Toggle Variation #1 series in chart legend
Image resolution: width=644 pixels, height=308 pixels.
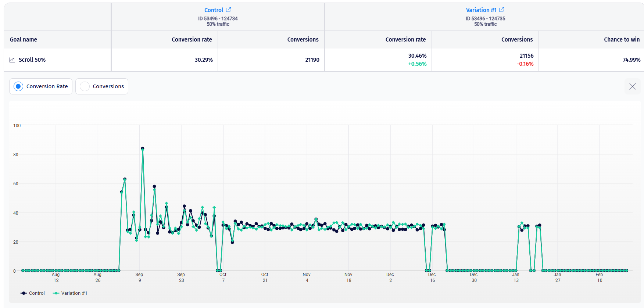(x=70, y=293)
